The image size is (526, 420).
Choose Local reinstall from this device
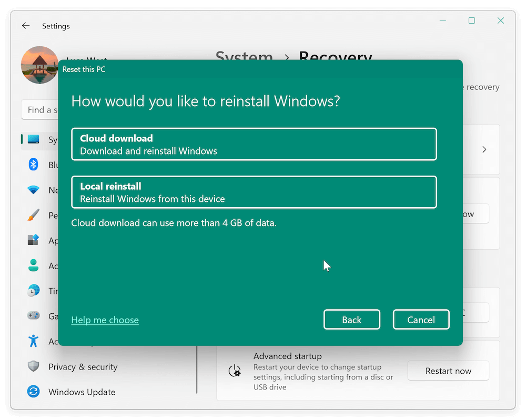click(x=254, y=192)
